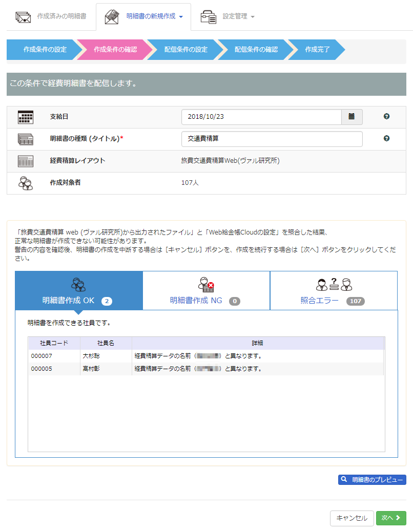Open the 作成済みの明細書 tab

(x=61, y=16)
